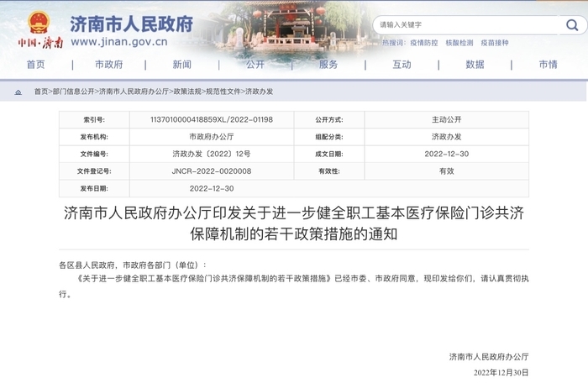Select document number 济政办发〔2022〕12号 cell

[212, 154]
